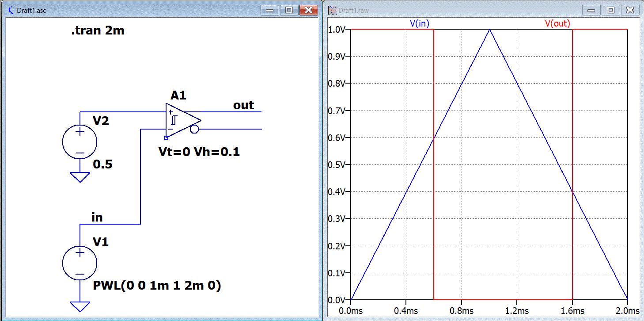
Task: Click the ground symbol under V2
Action: pos(80,177)
